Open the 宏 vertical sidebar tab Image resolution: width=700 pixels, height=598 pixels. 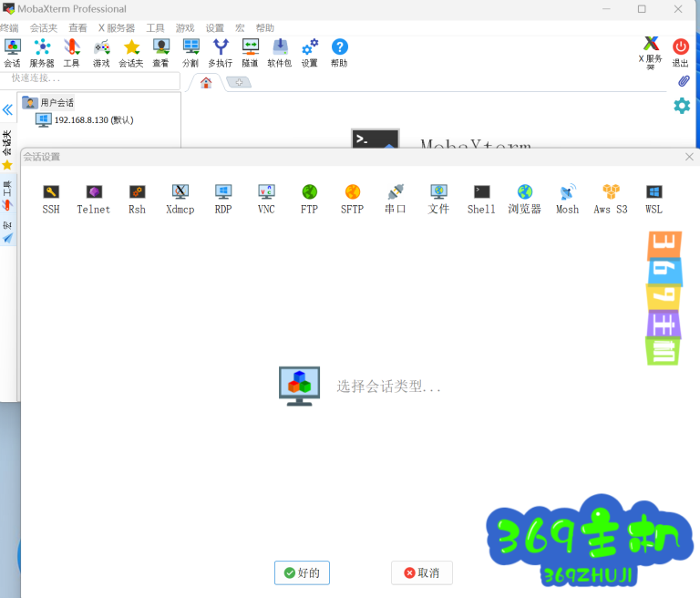[7, 232]
